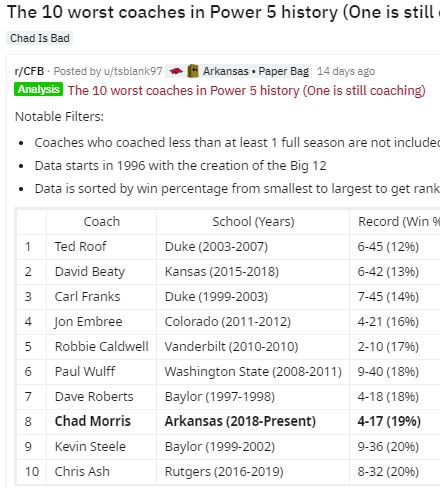
Task: Click the Chad Is Bad tag
Action: pos(40,38)
